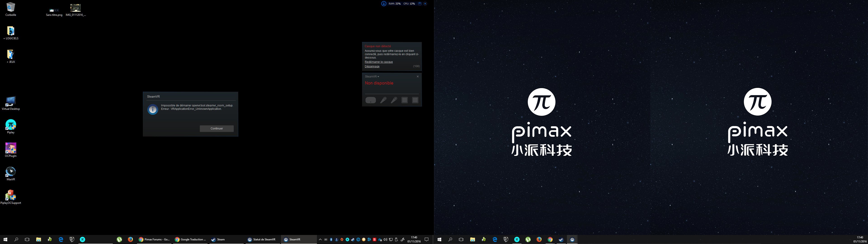Switch to Statut de SteamVR taskbar window
This screenshot has height=244, width=868.
(262, 240)
